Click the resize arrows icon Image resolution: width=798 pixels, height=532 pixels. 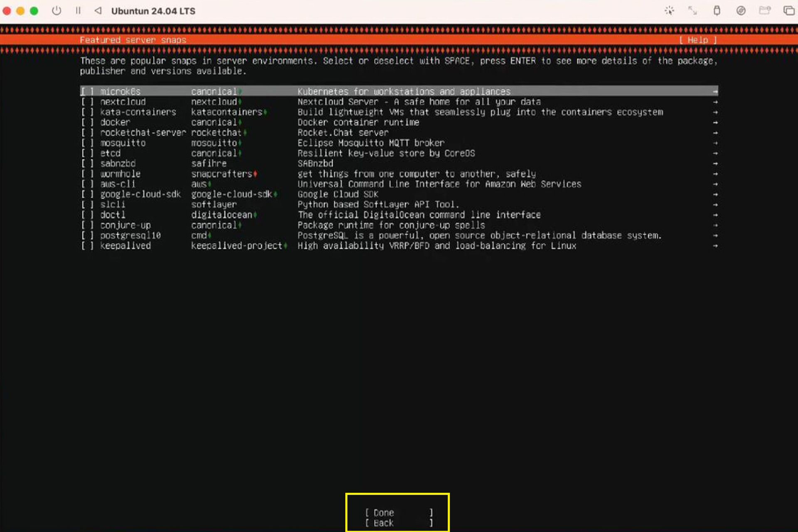pyautogui.click(x=692, y=11)
